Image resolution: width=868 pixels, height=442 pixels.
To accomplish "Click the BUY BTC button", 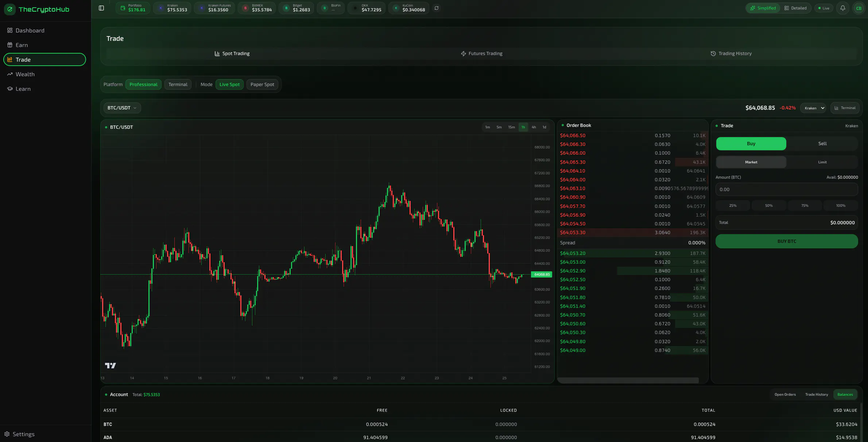I will click(787, 241).
